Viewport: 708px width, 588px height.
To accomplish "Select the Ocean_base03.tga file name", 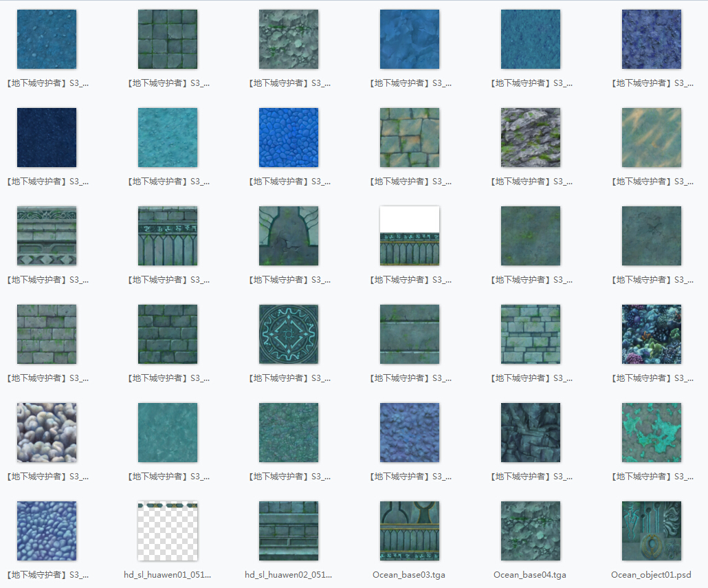I will click(409, 575).
